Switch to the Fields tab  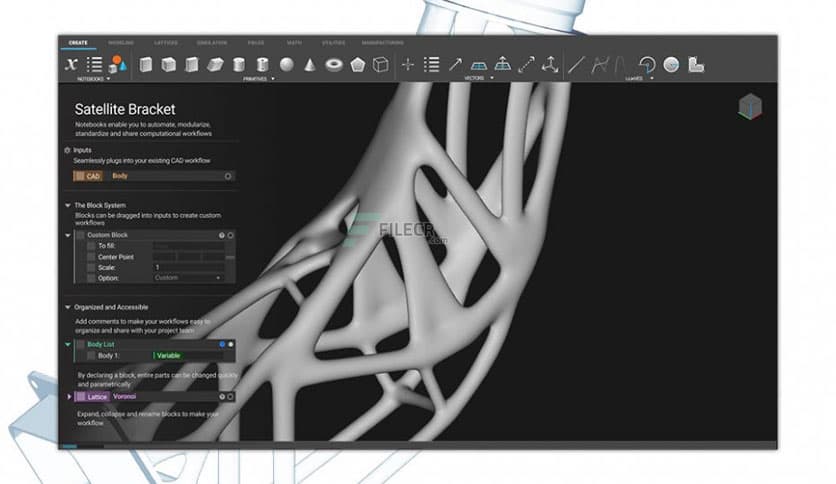click(256, 43)
